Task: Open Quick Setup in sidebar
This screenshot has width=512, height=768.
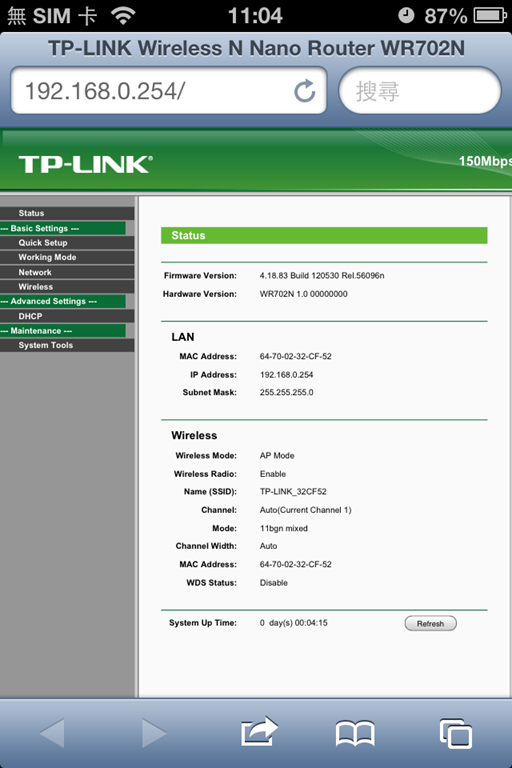Action: 67,242
